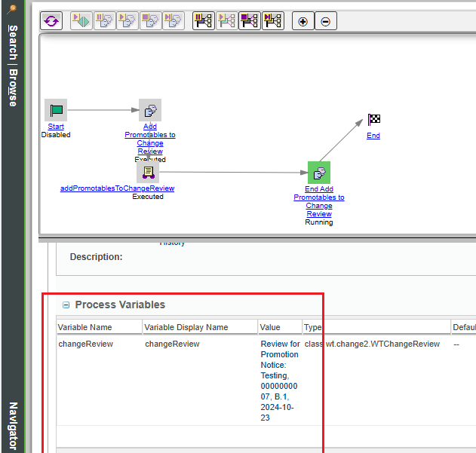
Task: Open the addPromotablesToChangeReview link
Action: [x=117, y=188]
